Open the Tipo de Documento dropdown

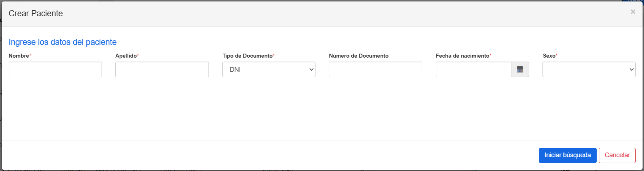[x=269, y=69]
